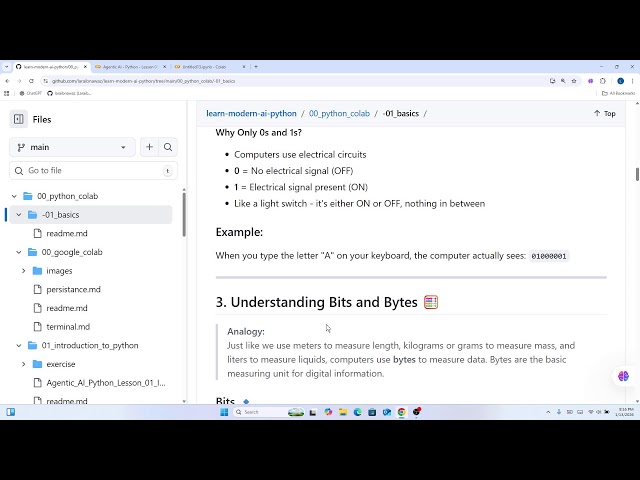Show hidden system tray icons
This screenshot has height=480, width=640.
(548, 412)
